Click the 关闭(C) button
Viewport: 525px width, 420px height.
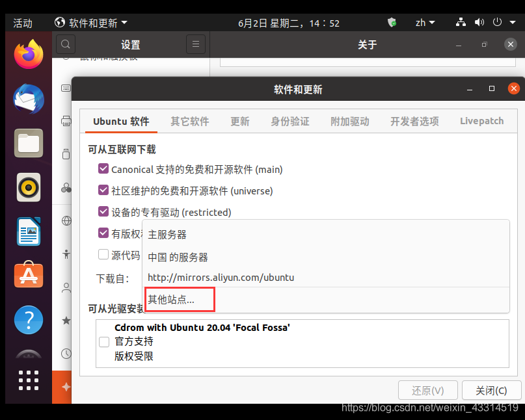491,390
